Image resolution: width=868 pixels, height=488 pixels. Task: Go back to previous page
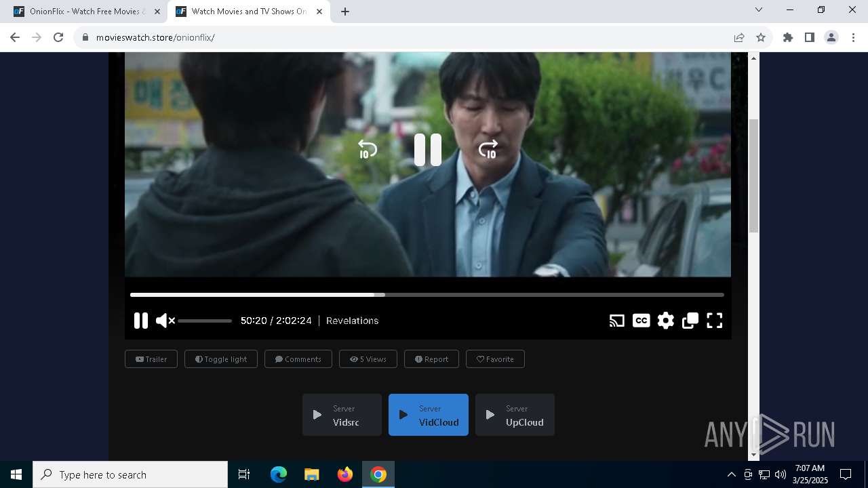click(x=15, y=37)
